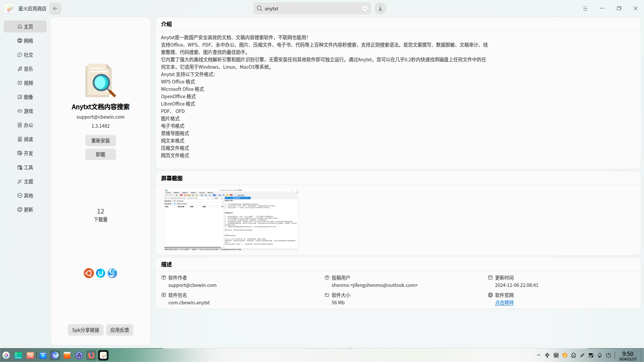Click the version number 1.3.1482
Image resolution: width=644 pixels, height=362 pixels.
(101, 126)
